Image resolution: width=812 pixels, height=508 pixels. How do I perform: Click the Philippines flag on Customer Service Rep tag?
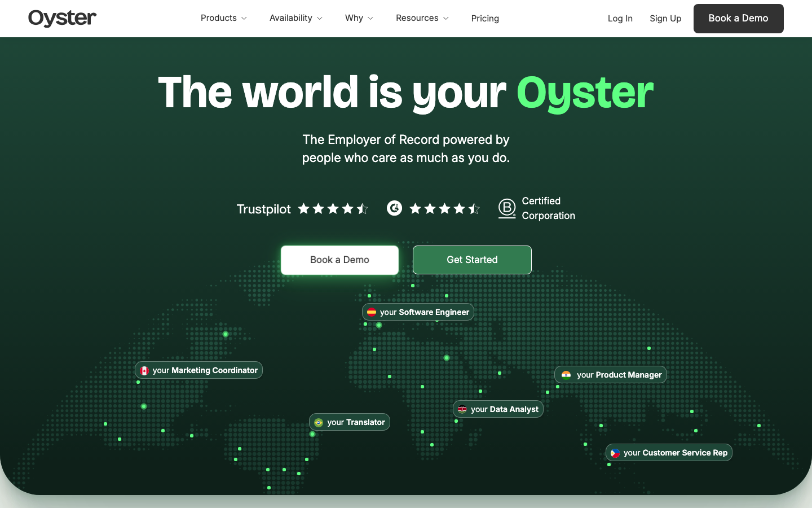[615, 453]
